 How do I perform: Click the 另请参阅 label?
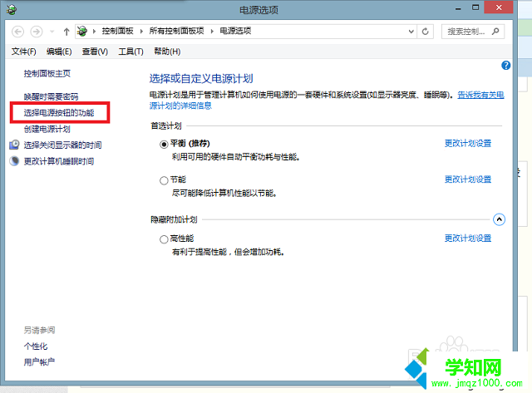tap(39, 330)
